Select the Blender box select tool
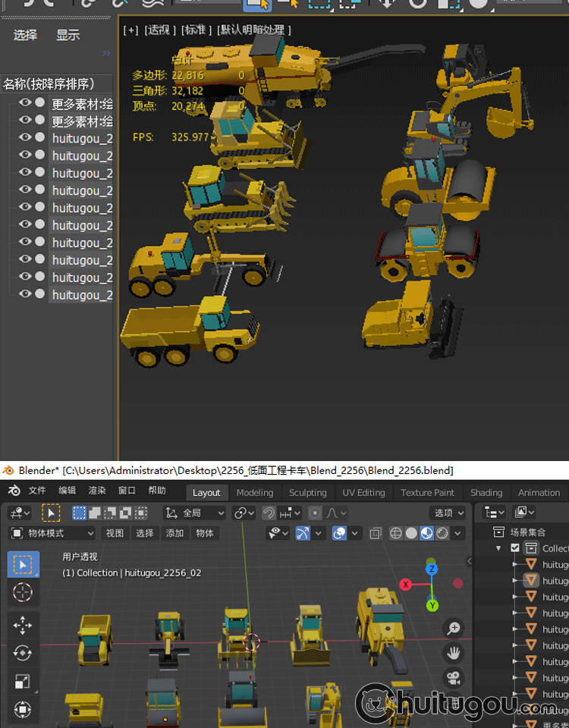The height and width of the screenshot is (728, 569). (23, 564)
